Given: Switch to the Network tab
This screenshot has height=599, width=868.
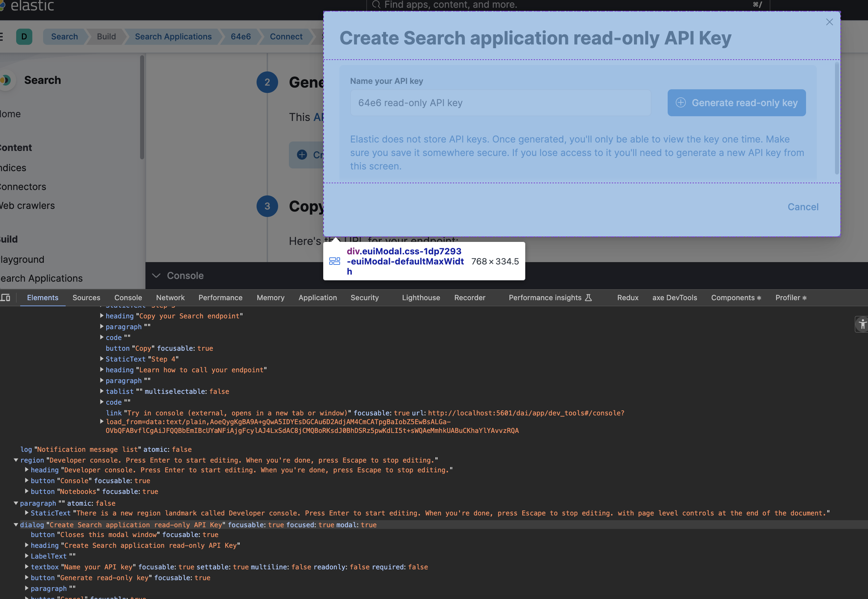Looking at the screenshot, I should (x=170, y=297).
